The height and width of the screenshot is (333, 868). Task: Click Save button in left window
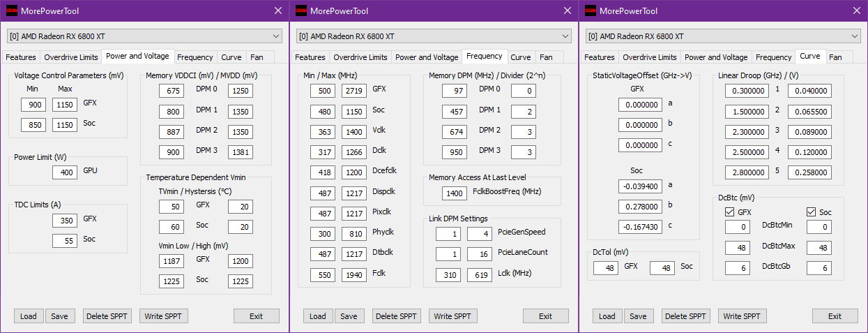60,316
